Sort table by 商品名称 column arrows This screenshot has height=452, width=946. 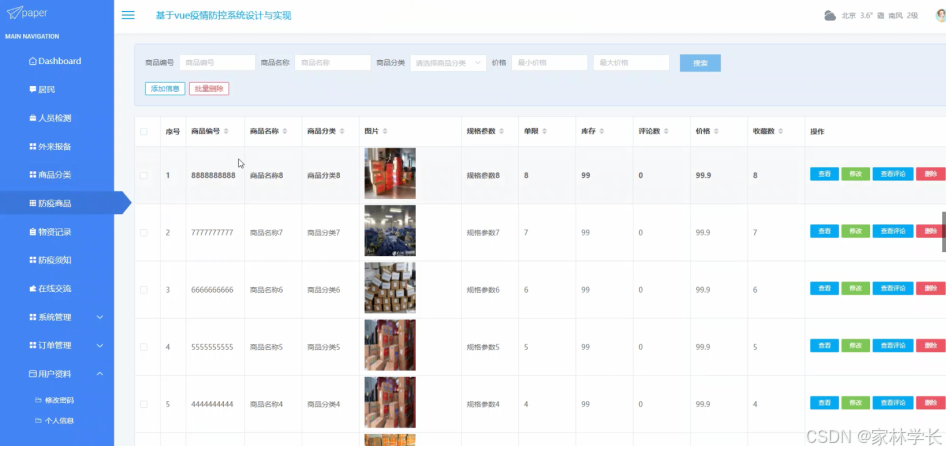coord(285,132)
